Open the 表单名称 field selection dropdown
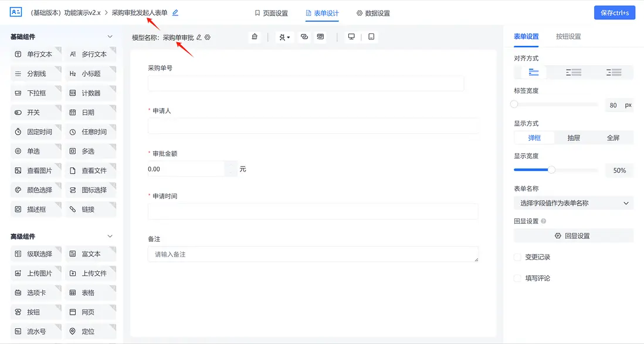 click(572, 203)
